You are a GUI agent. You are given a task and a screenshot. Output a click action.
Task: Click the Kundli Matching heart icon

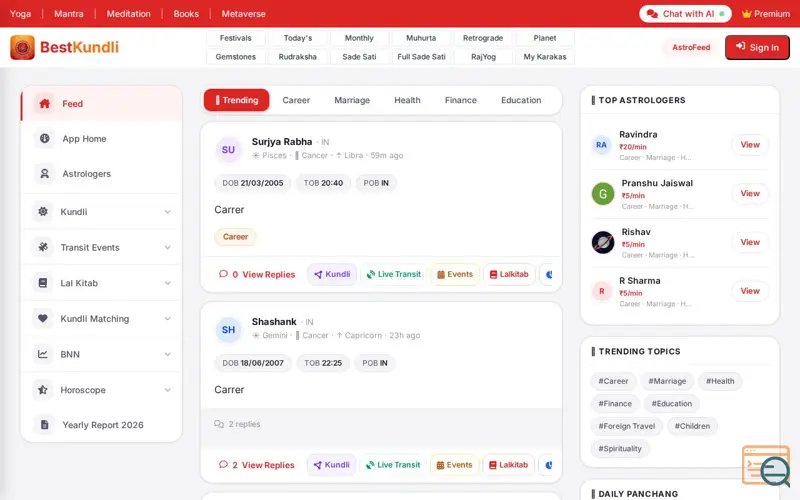(43, 318)
